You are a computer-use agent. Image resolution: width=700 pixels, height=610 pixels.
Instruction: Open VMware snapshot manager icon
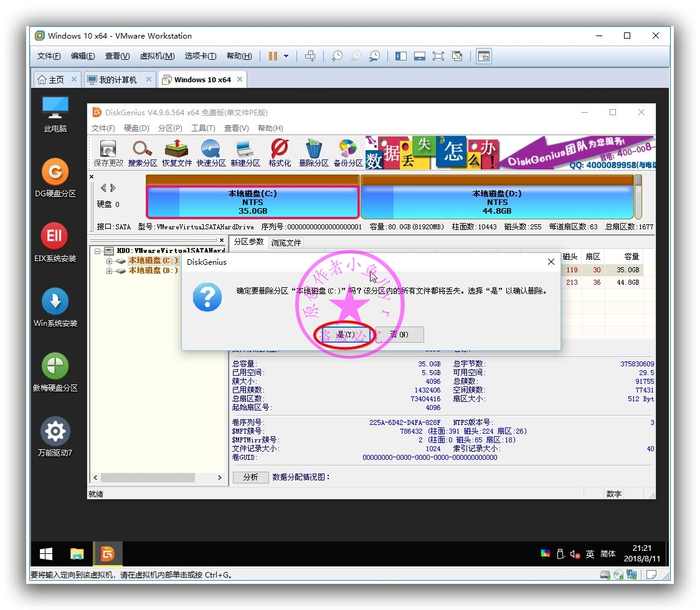374,56
